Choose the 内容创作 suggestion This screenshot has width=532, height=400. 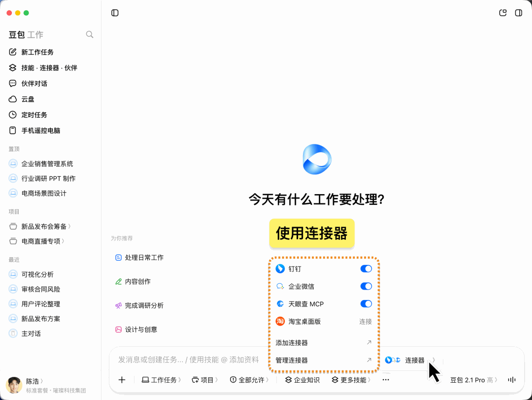point(133,282)
